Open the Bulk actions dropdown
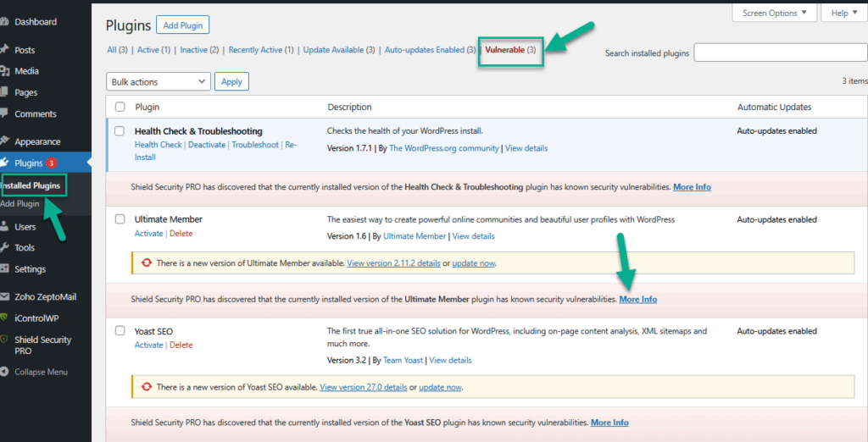The height and width of the screenshot is (442, 868). pos(159,81)
